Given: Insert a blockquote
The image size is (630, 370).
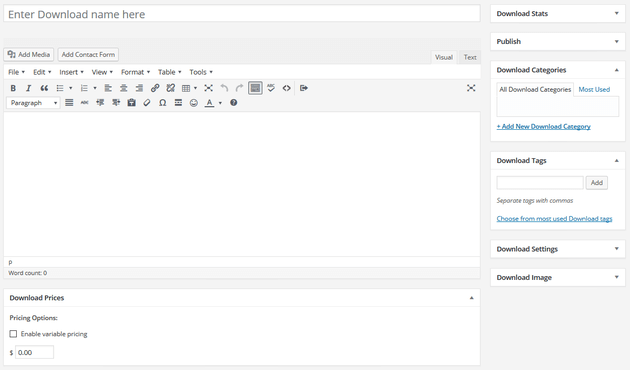Looking at the screenshot, I should [x=44, y=88].
